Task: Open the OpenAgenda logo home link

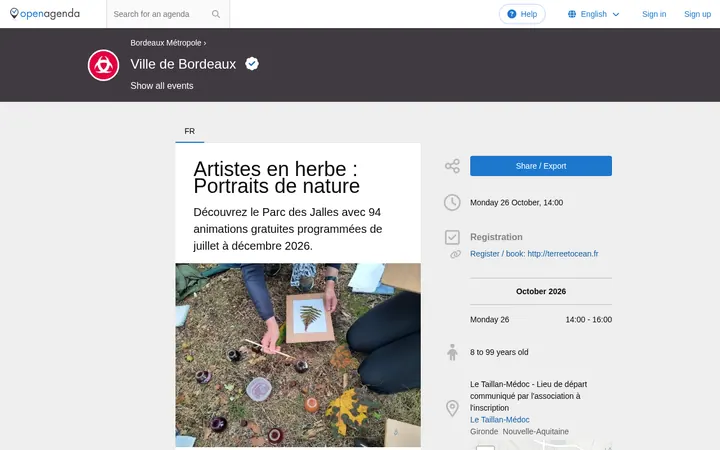Action: coord(45,14)
